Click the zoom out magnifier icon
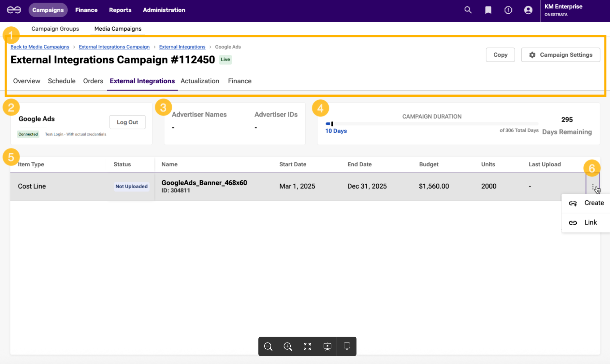The width and height of the screenshot is (610, 364). pos(268,346)
